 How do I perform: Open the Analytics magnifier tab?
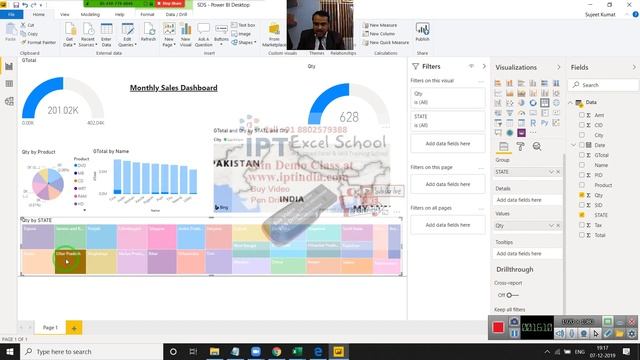(x=537, y=146)
